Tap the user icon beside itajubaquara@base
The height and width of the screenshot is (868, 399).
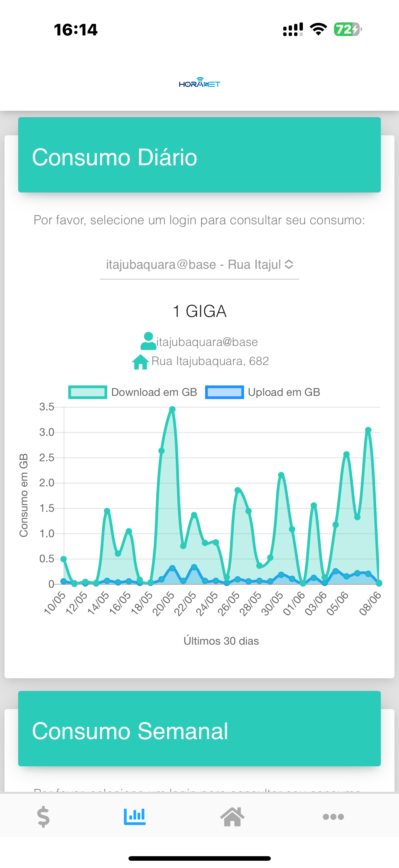[148, 341]
